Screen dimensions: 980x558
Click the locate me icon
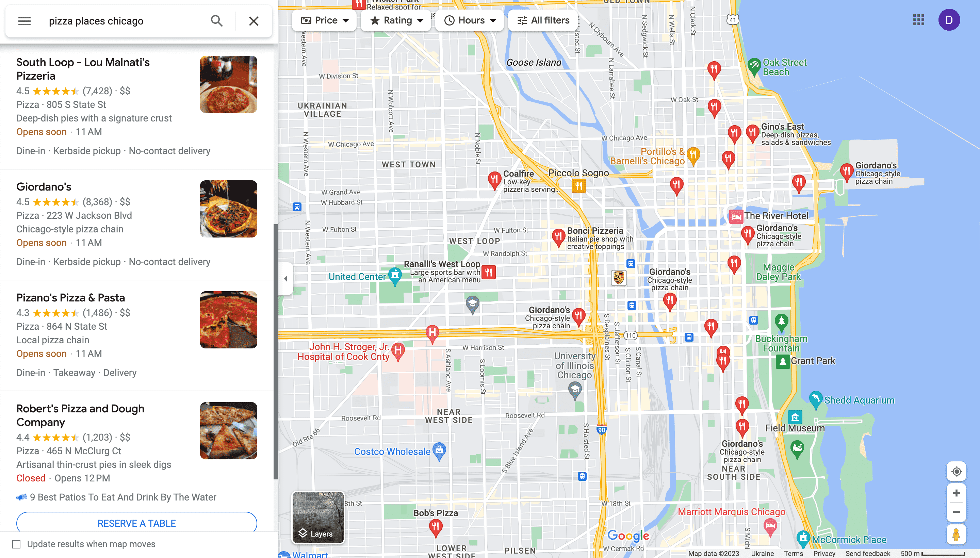pos(957,471)
